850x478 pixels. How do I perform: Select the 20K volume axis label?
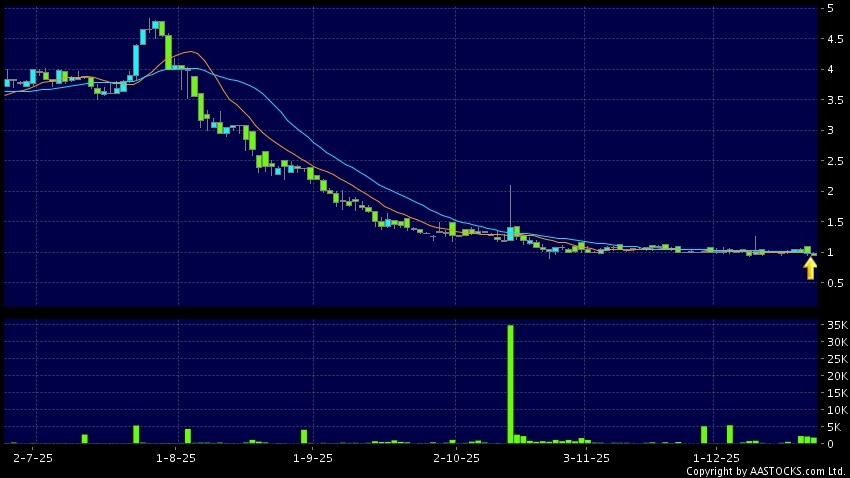tap(835, 376)
